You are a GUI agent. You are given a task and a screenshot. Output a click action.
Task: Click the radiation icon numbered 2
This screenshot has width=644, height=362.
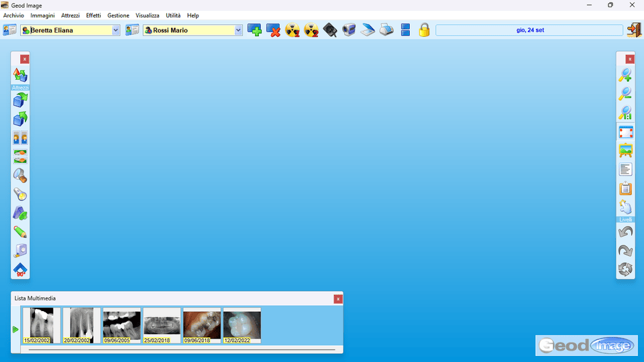click(x=311, y=30)
